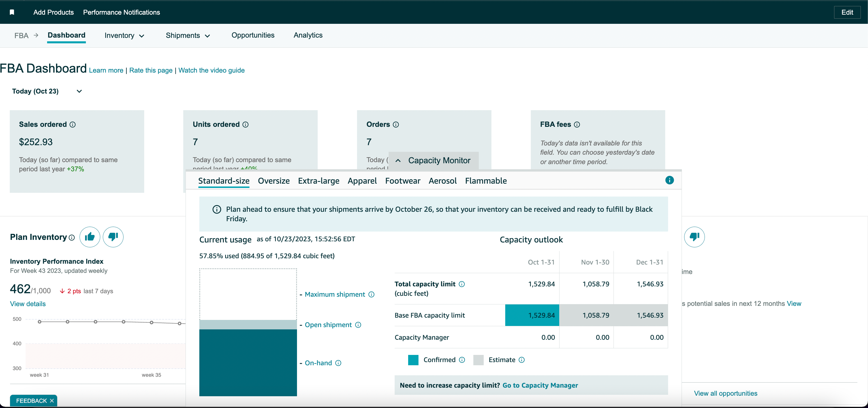Click Open shipment label link
The height and width of the screenshot is (408, 868).
coord(328,325)
